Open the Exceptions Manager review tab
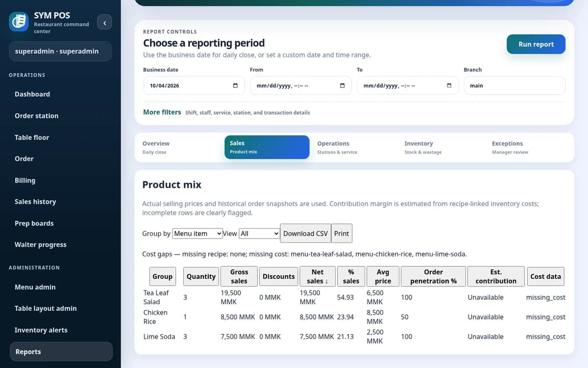Image resolution: width=588 pixels, height=368 pixels. pyautogui.click(x=529, y=147)
